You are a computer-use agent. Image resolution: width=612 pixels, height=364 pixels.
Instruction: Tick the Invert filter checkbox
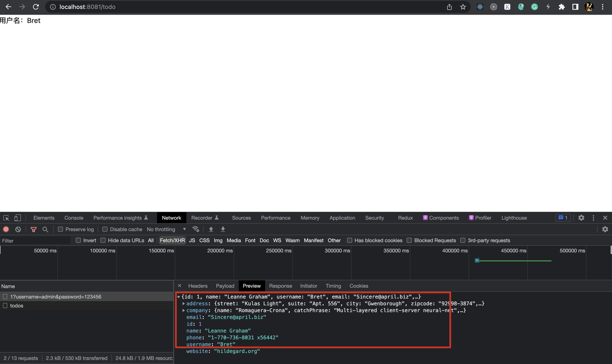pyautogui.click(x=78, y=240)
